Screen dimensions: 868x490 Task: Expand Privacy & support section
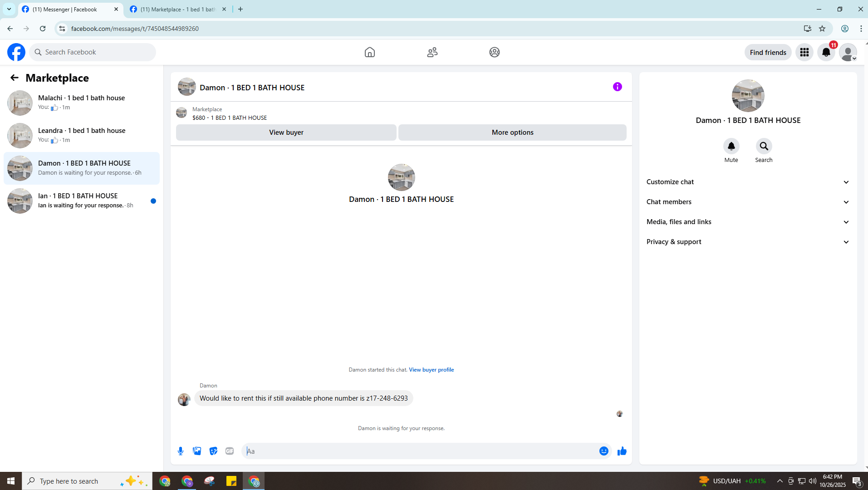[x=748, y=242]
